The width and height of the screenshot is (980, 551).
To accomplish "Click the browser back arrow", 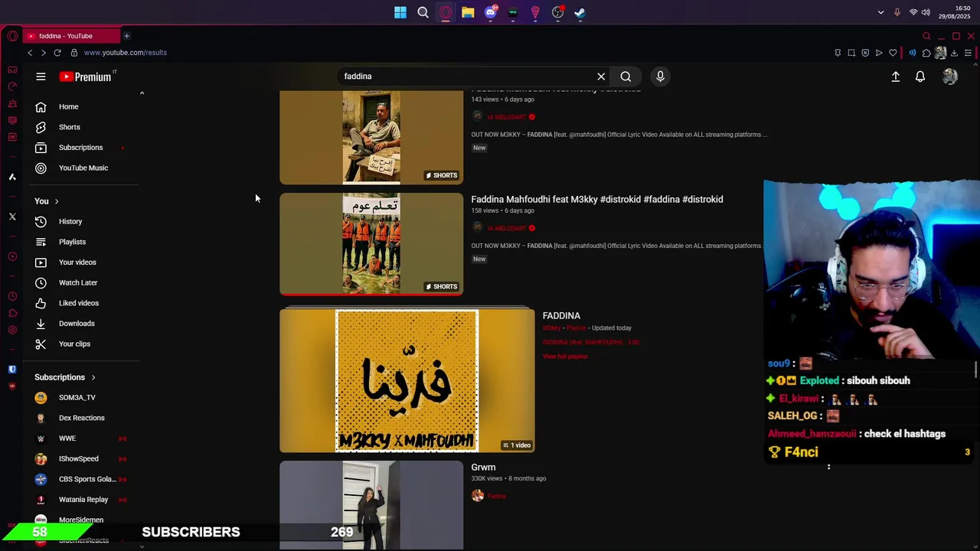I will point(30,53).
